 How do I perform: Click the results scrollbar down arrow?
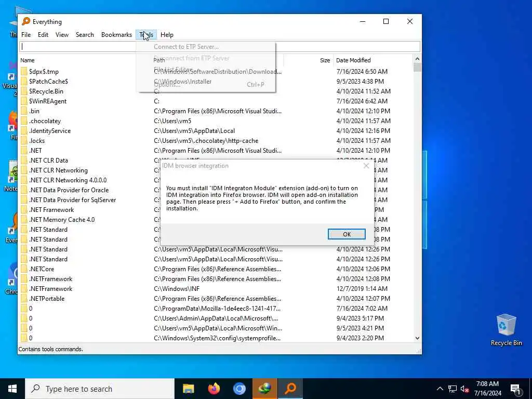click(417, 338)
